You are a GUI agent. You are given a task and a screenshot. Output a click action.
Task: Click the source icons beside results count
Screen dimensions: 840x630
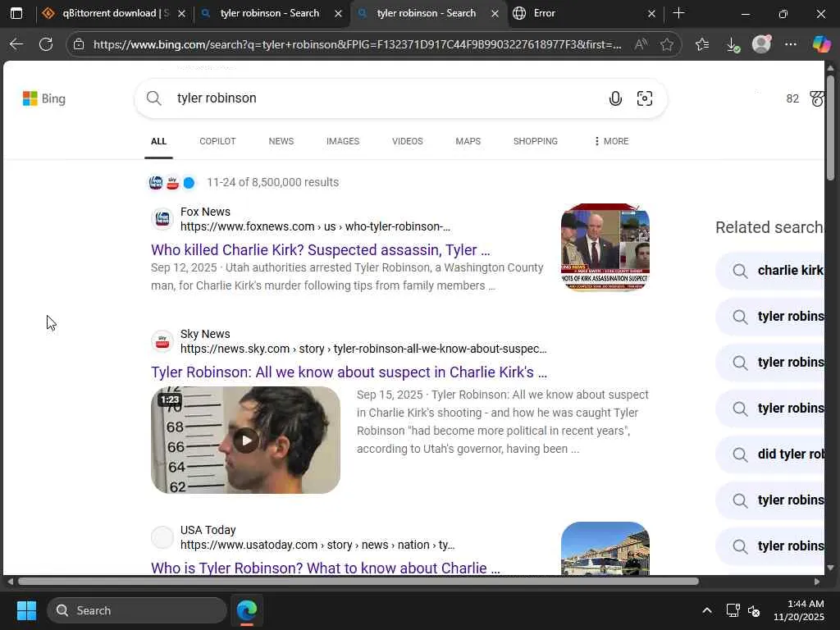pyautogui.click(x=172, y=183)
